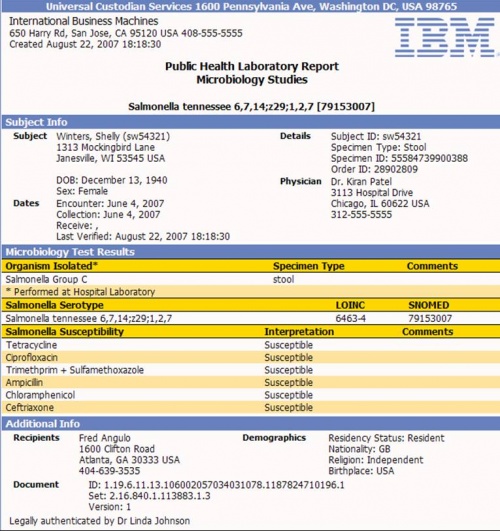
Task: Click the IBM logo
Action: pos(444,37)
